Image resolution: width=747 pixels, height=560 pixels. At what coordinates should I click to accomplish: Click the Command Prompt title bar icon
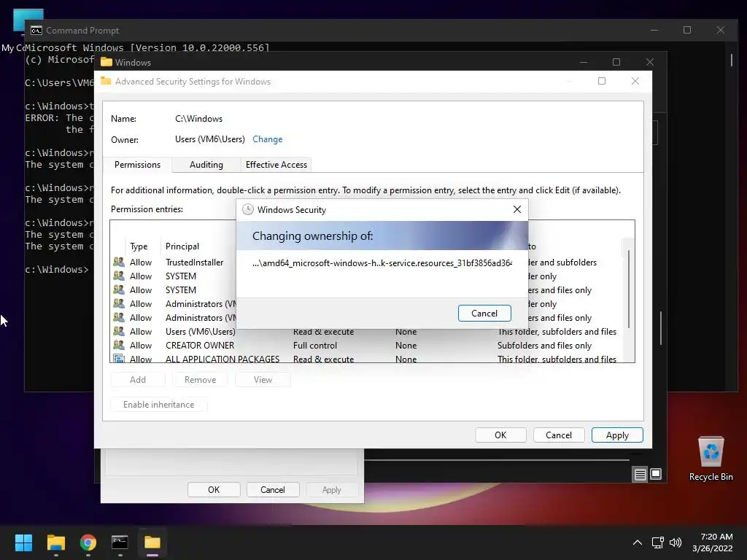(36, 31)
